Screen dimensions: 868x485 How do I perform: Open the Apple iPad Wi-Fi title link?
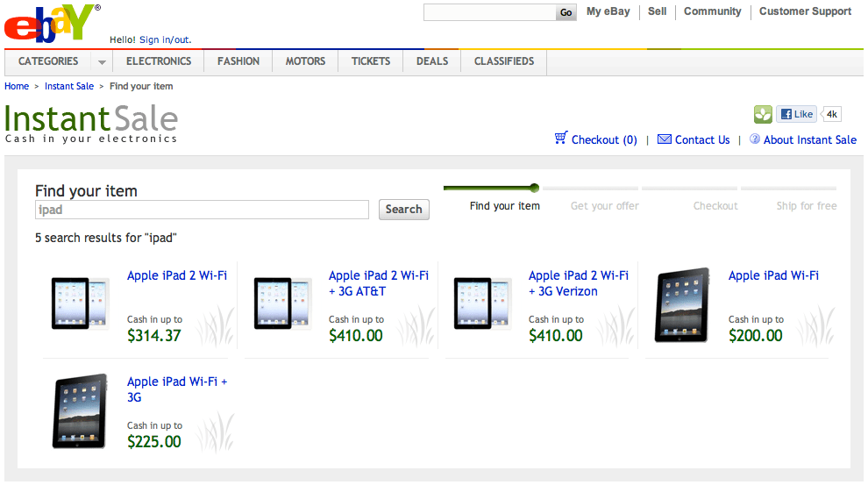773,275
